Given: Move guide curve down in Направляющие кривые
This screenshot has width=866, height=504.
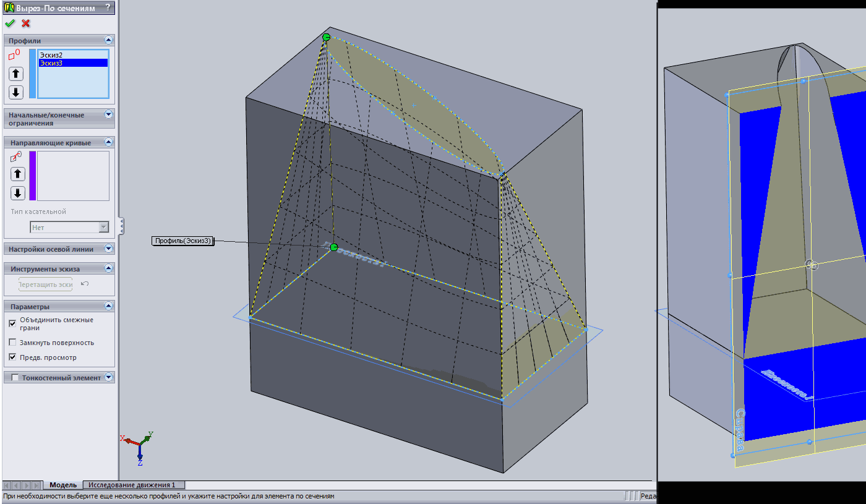Looking at the screenshot, I should coord(18,192).
